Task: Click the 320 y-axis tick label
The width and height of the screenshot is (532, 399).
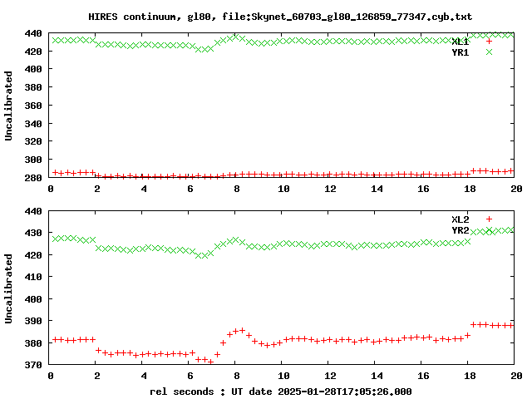Action: coord(33,141)
